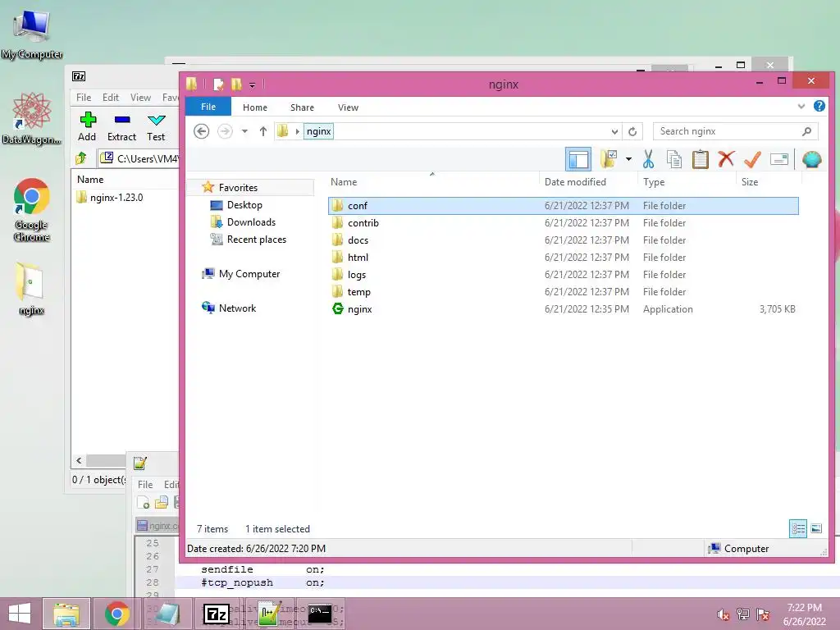840x630 pixels.
Task: Click quick access Properties icon in title bar
Action: click(x=218, y=84)
